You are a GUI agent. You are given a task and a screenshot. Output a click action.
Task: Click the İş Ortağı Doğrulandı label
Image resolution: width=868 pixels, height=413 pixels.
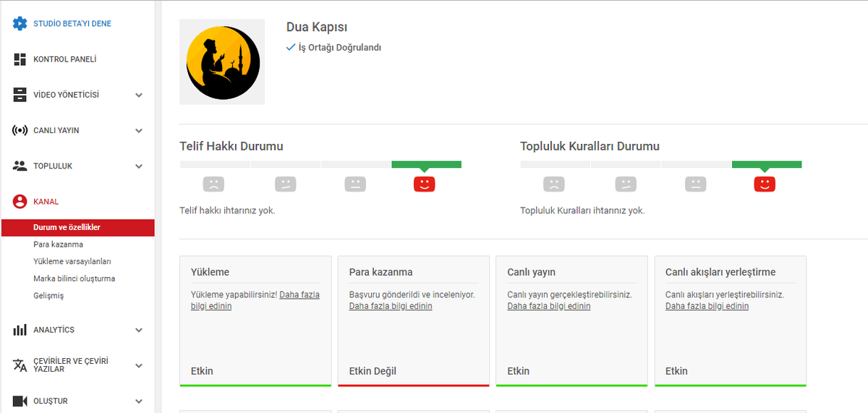coord(340,48)
